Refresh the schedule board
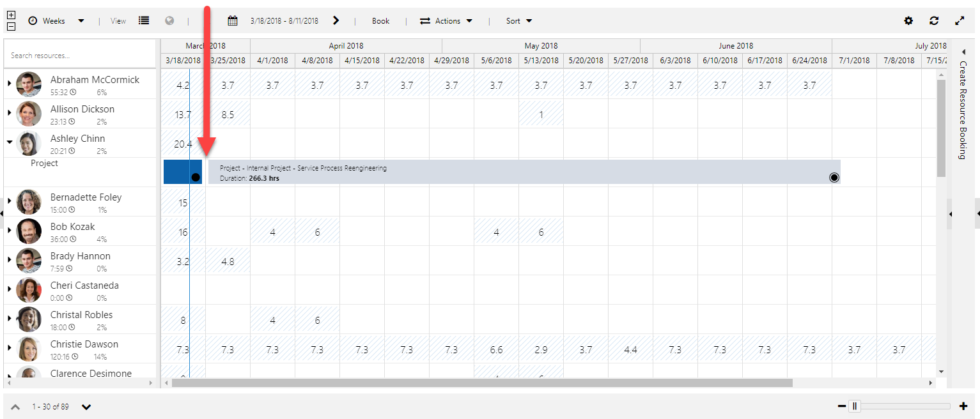Viewport: 980px width, 419px height. pos(934,20)
